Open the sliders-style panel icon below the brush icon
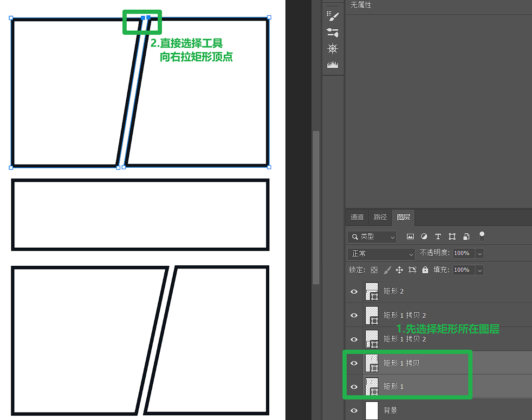The width and height of the screenshot is (532, 420). pyautogui.click(x=332, y=33)
